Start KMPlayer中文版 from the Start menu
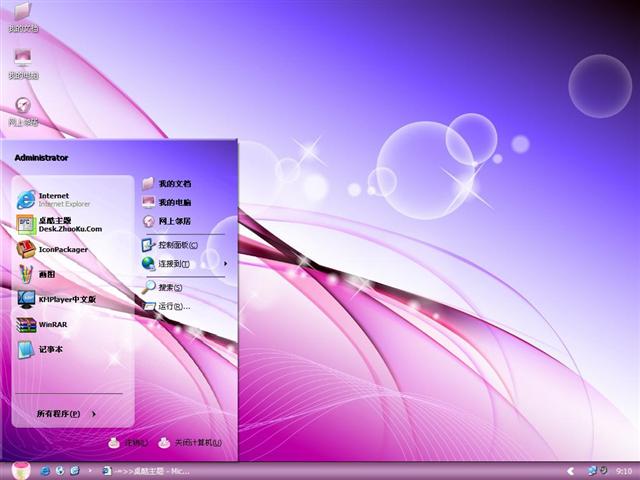 (65, 299)
